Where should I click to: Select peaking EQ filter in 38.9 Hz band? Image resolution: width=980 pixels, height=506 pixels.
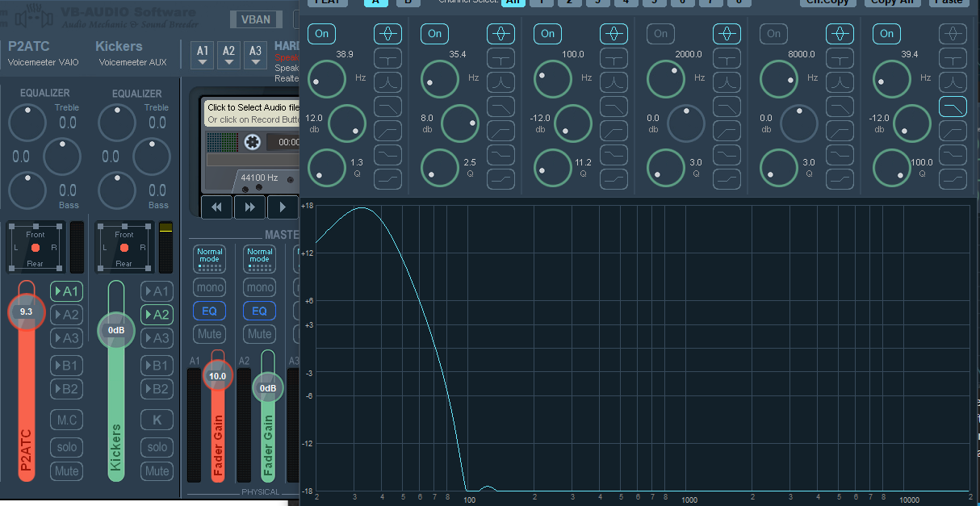(x=387, y=34)
